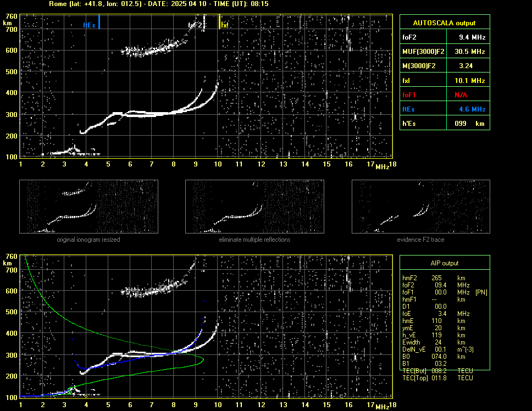
Task: Select the B1 03.2 row
Action: point(424,364)
